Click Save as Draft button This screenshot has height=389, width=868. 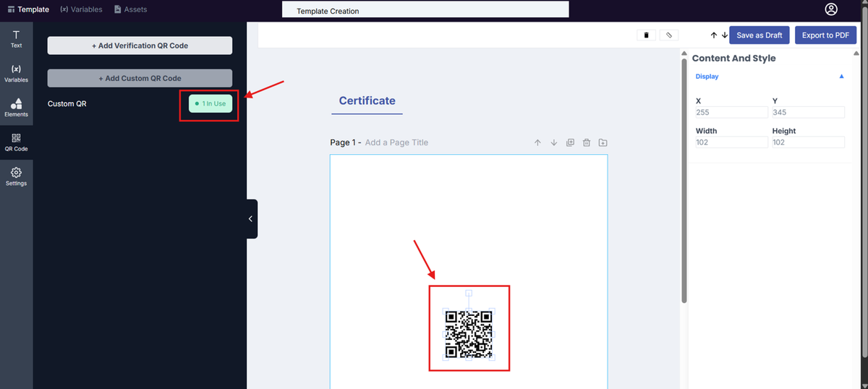pos(759,35)
